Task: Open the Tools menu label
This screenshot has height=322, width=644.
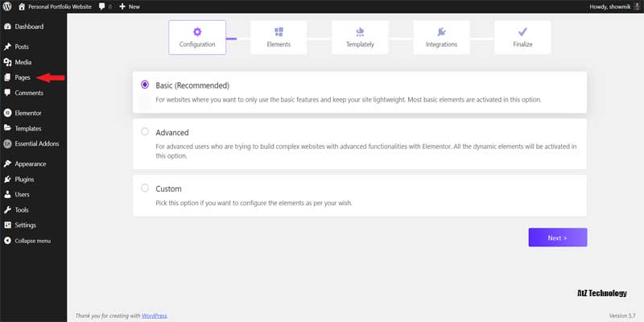Action: coord(22,210)
